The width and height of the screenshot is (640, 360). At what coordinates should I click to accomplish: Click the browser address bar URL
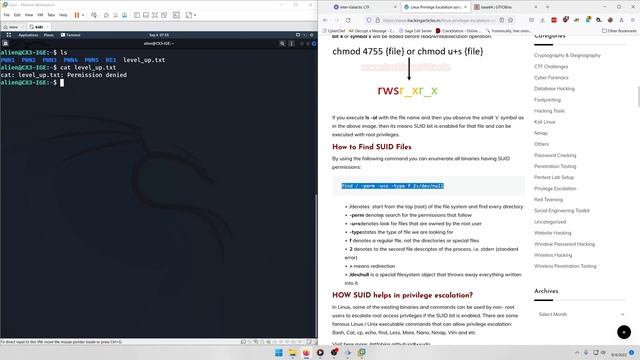438,20
